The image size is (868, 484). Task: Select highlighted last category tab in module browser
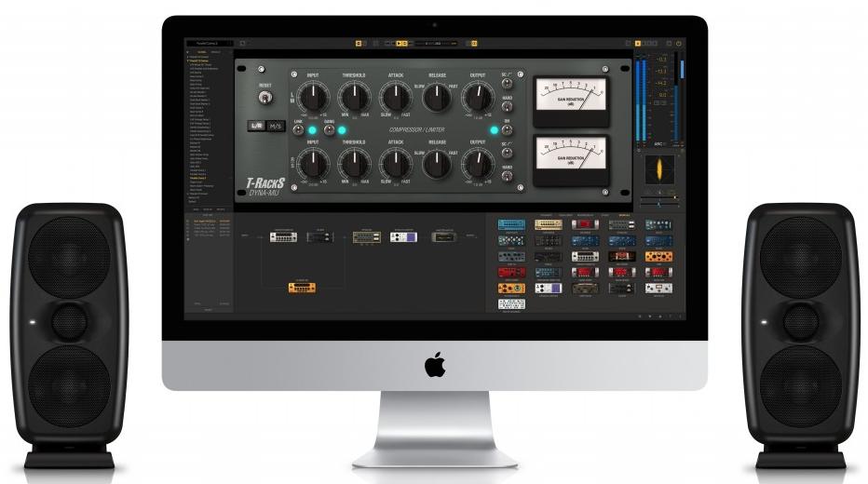point(624,215)
